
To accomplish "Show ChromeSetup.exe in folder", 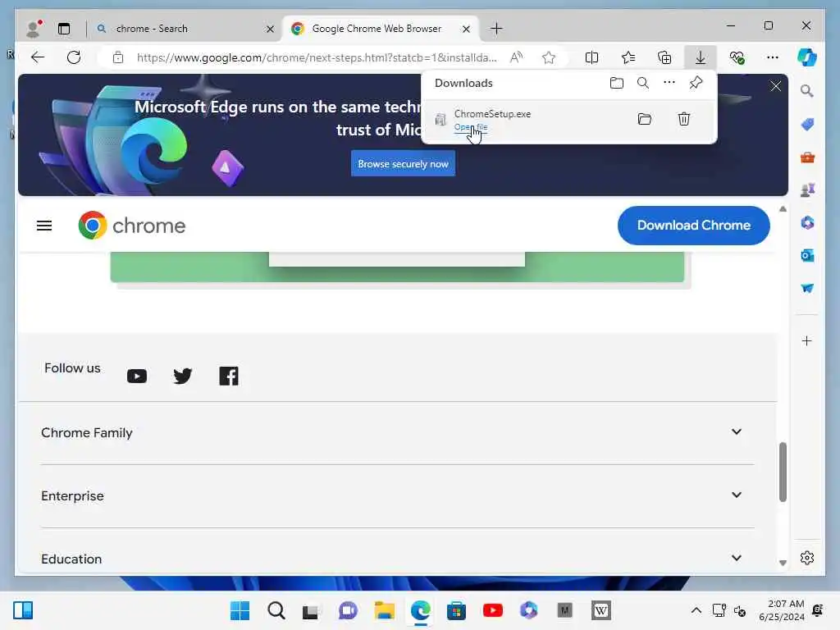I will [645, 119].
